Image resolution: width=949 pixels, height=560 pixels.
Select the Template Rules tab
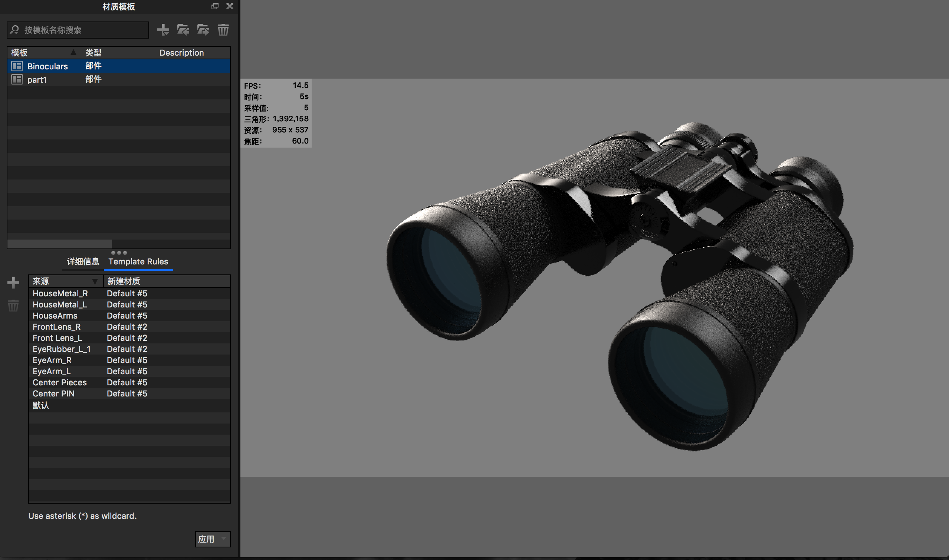pos(138,261)
